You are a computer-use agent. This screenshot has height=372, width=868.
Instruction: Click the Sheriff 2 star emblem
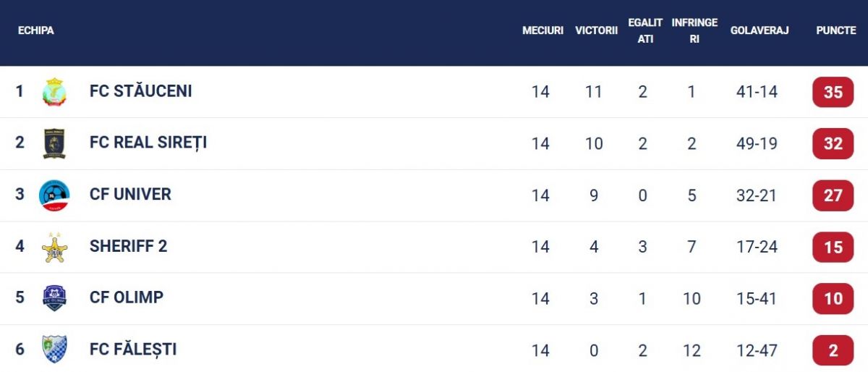[x=54, y=247]
